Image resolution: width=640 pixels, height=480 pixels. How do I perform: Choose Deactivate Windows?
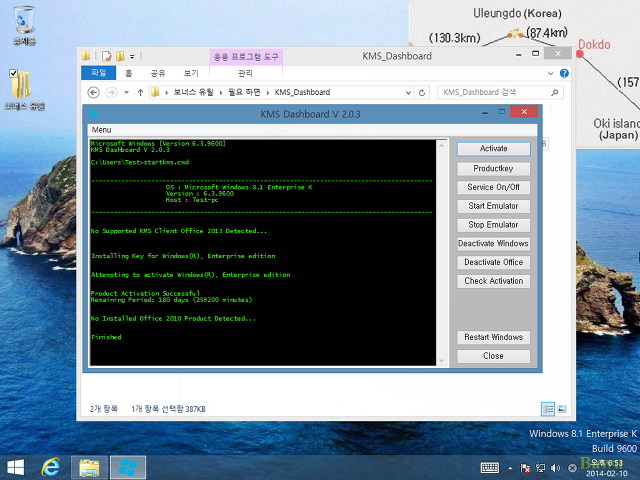tap(493, 244)
